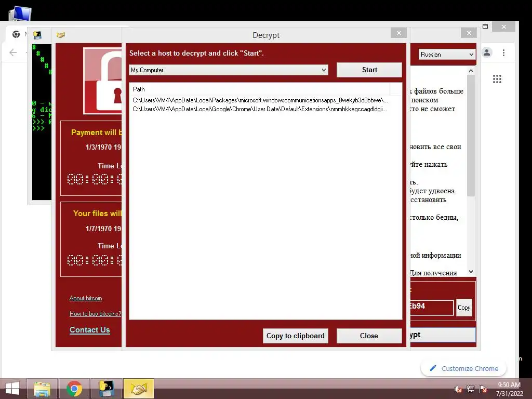The height and width of the screenshot is (399, 532).
Task: Click the Decrypt dialog title bar X
Action: [x=398, y=33]
